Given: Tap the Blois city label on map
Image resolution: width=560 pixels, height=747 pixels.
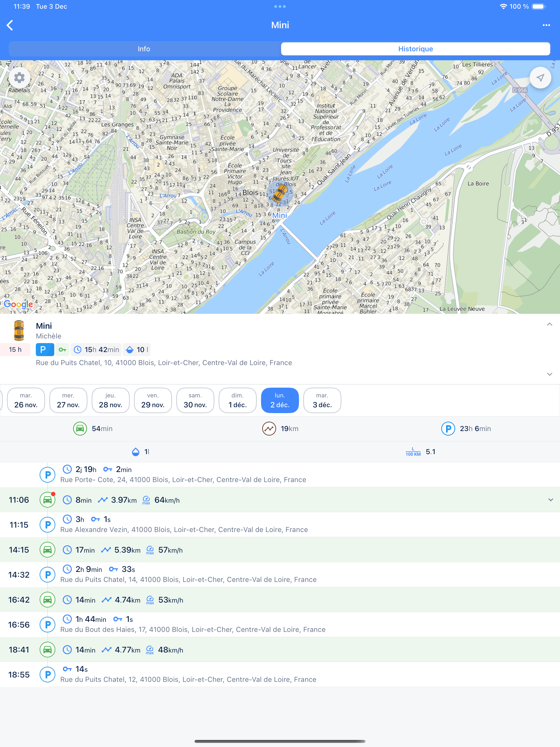Looking at the screenshot, I should tap(250, 192).
